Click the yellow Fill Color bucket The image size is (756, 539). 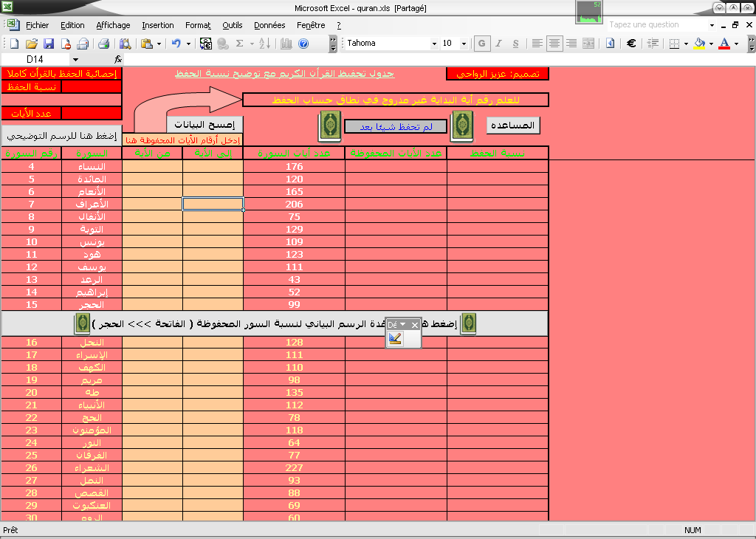700,44
